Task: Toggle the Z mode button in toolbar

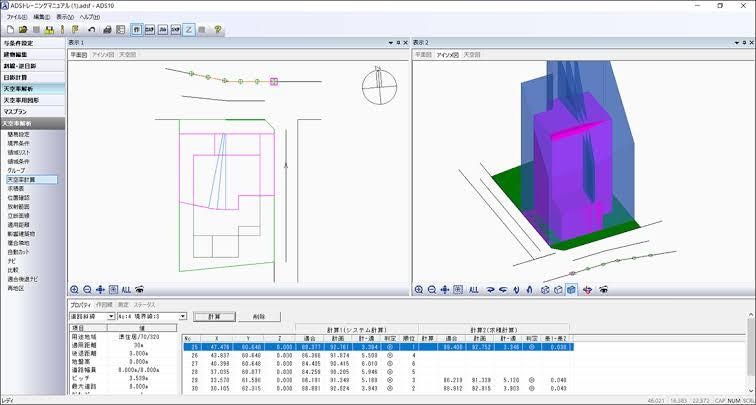Action: [x=188, y=30]
